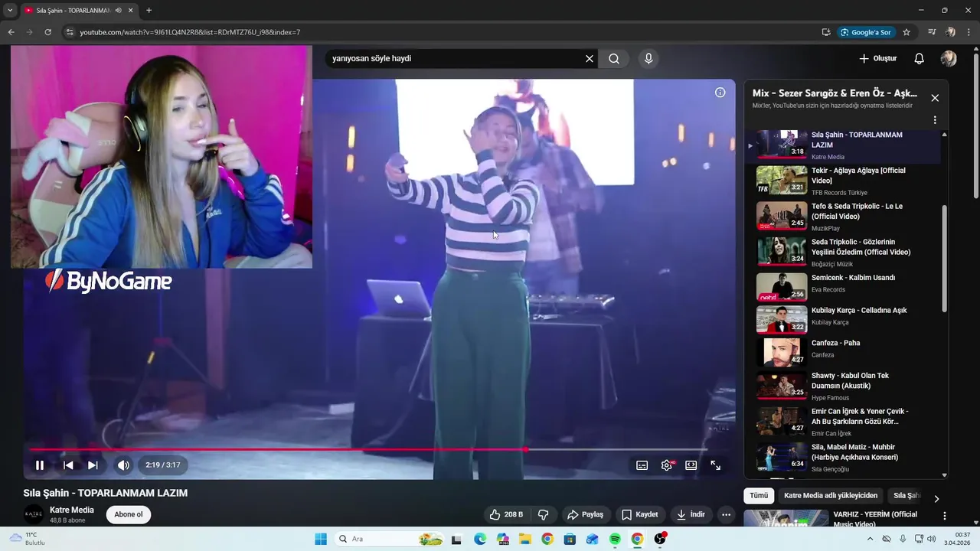This screenshot has height=551, width=980.
Task: Click the Google'a Sor lens button
Action: coord(866,32)
